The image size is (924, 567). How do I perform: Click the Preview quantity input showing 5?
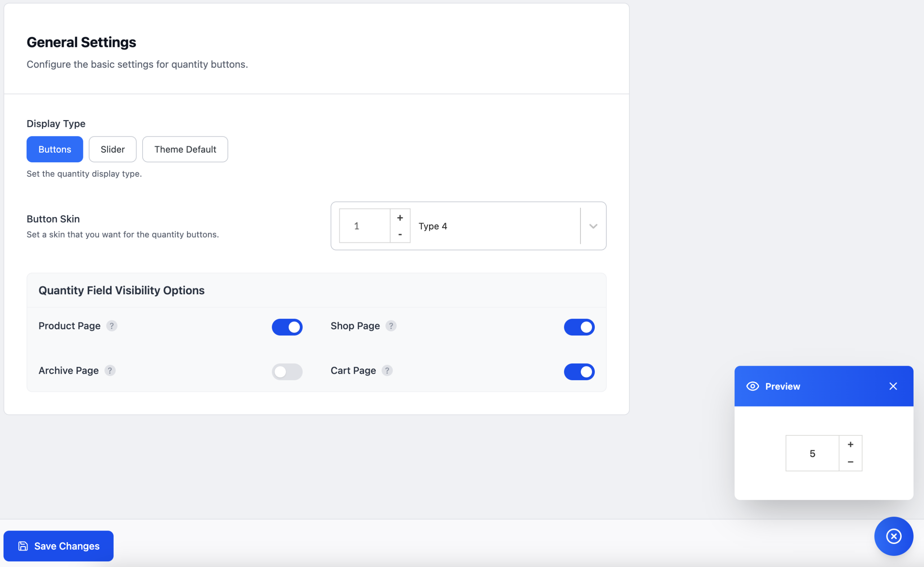[812, 453]
